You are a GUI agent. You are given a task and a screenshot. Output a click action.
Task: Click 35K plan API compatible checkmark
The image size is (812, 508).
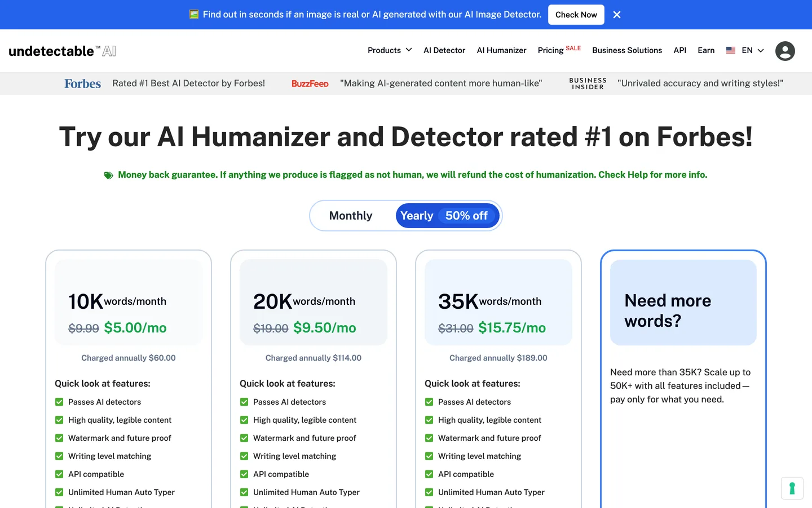click(429, 474)
